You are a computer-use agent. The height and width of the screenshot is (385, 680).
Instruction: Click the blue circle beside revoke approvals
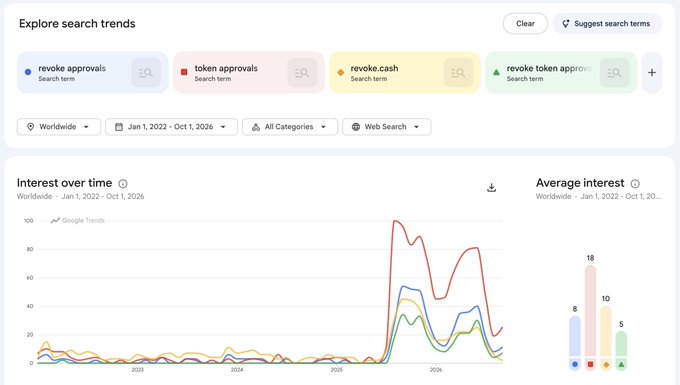28,72
